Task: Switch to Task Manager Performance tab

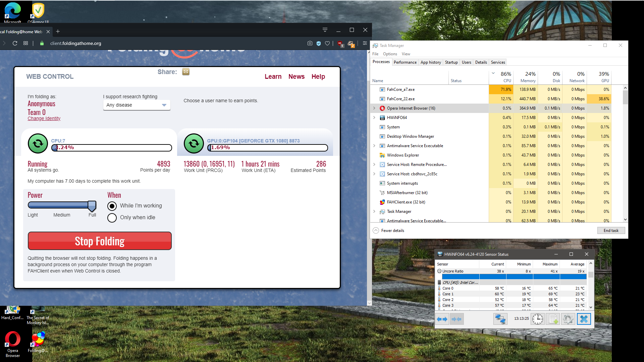Action: [x=405, y=62]
